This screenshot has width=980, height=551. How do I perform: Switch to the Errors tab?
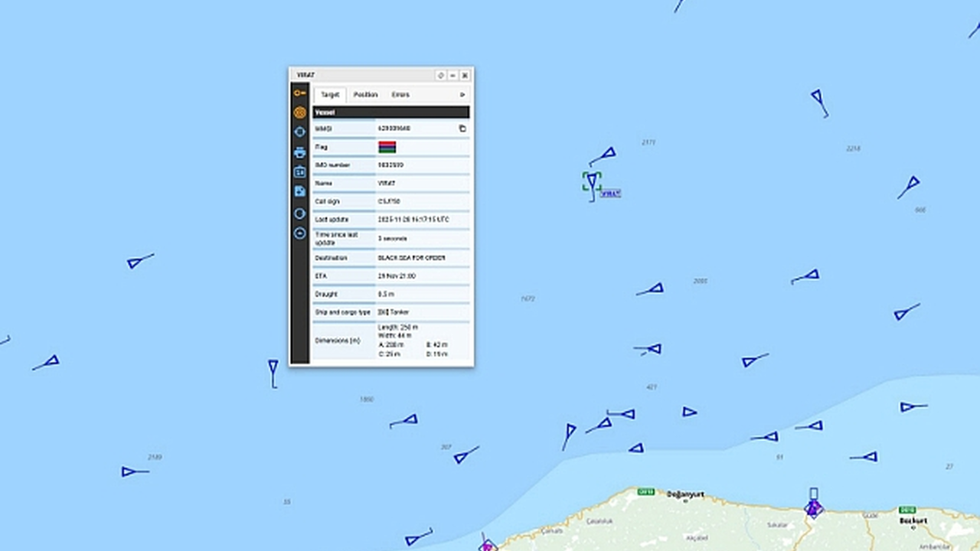click(x=400, y=95)
